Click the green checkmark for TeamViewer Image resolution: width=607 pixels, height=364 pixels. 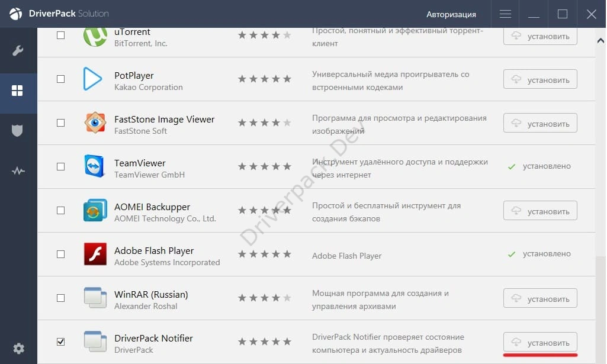(512, 167)
